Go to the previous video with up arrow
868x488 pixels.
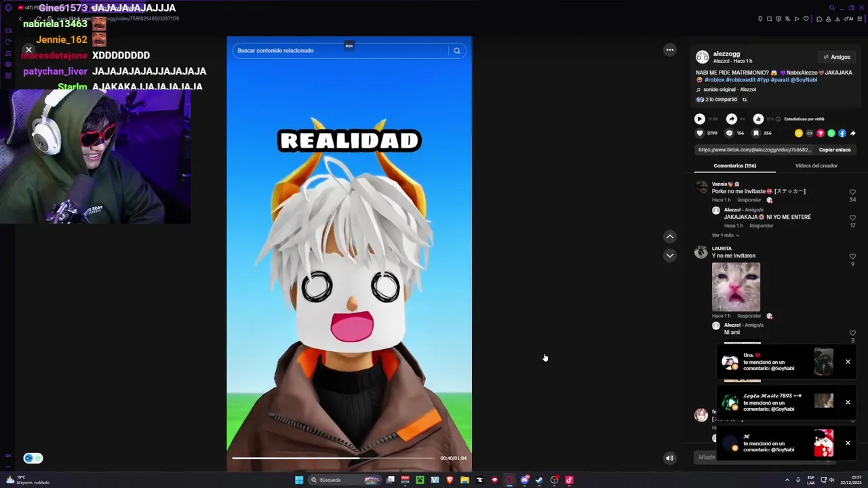tap(670, 237)
